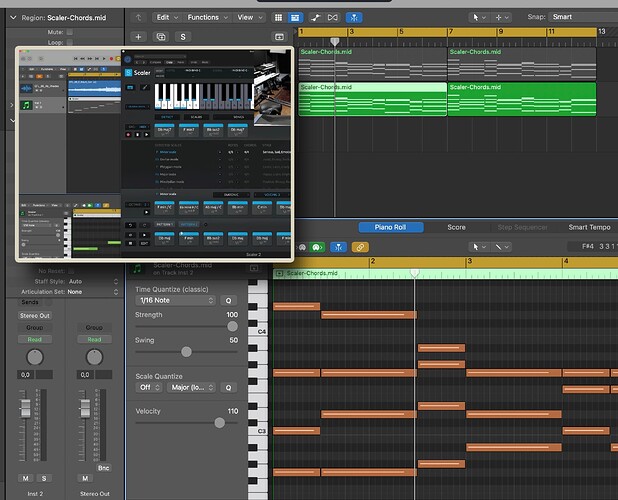Switch to the Piano Roll tab
Screen dimensions: 618x500
[x=391, y=227]
